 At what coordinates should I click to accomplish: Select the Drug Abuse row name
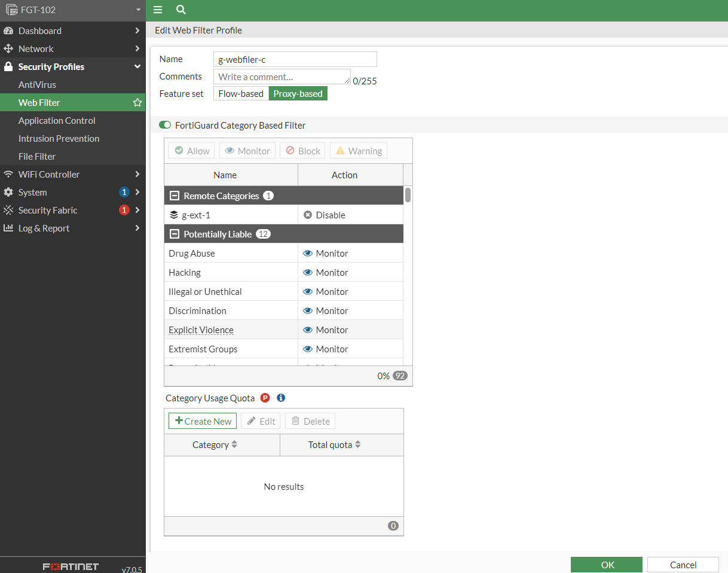coord(192,253)
